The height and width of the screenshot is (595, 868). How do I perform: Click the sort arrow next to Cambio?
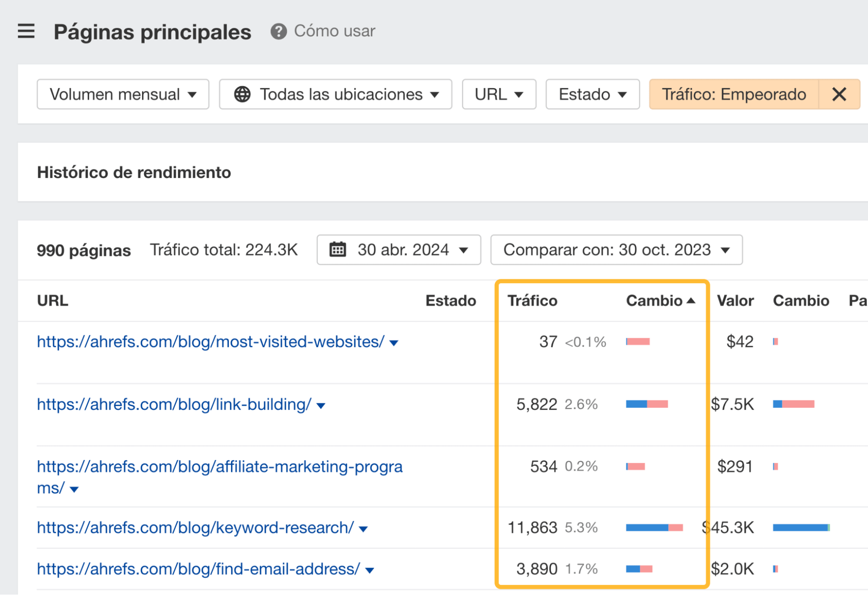(x=690, y=300)
